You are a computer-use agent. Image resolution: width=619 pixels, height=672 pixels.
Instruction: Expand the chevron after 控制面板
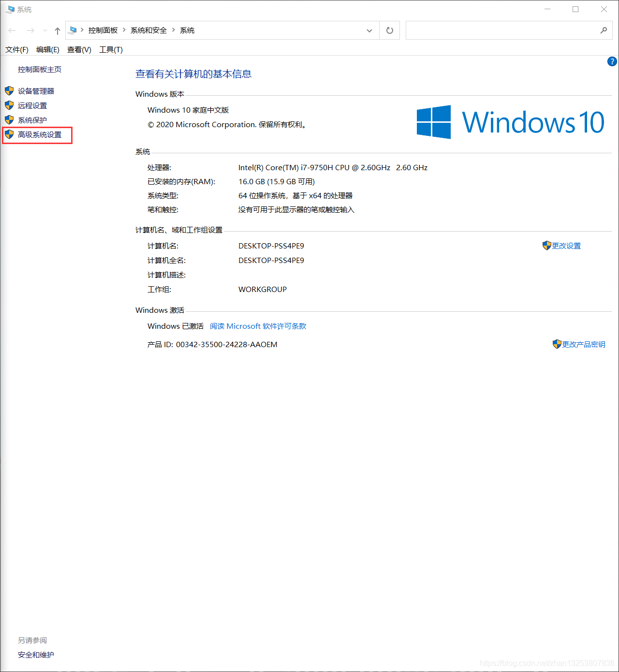coord(124,30)
